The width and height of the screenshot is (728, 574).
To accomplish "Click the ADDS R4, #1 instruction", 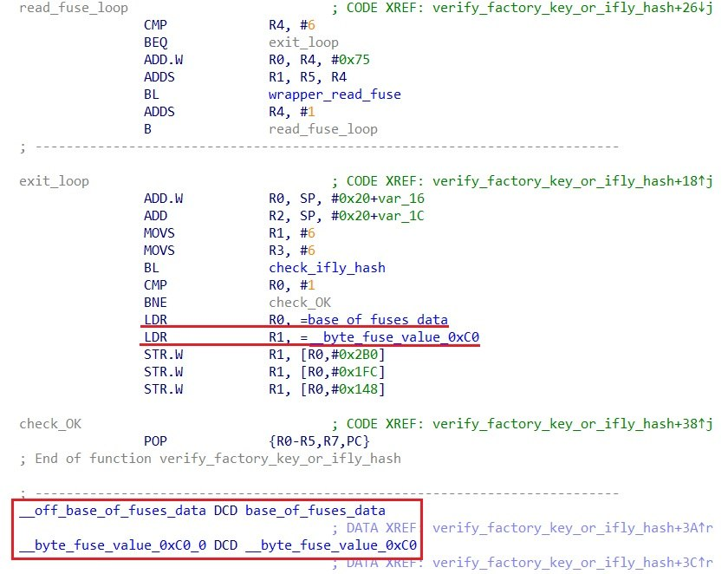I will [230, 112].
